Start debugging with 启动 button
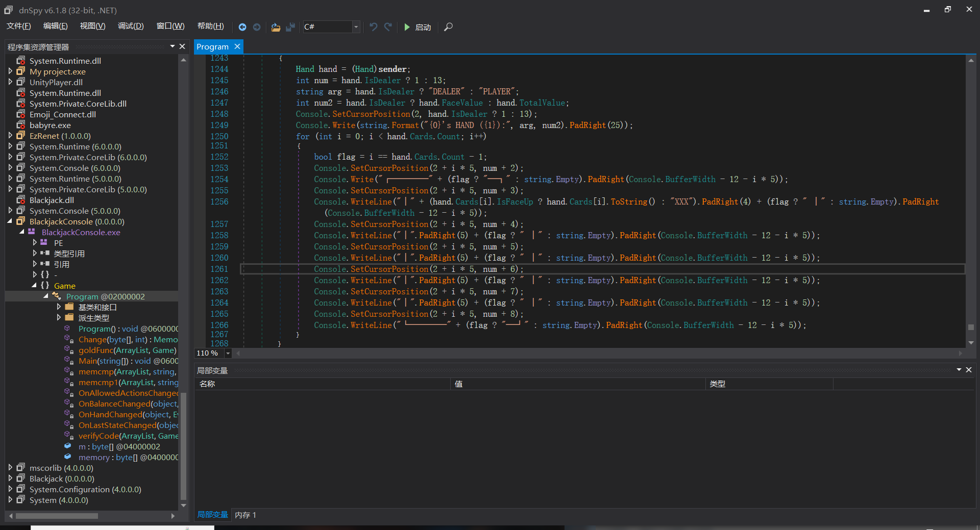The width and height of the screenshot is (980, 530). pyautogui.click(x=418, y=27)
